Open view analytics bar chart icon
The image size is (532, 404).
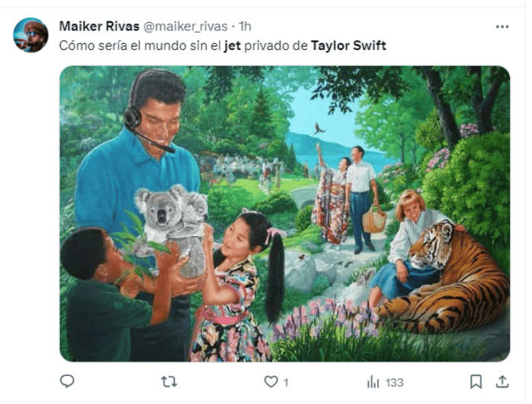(373, 382)
